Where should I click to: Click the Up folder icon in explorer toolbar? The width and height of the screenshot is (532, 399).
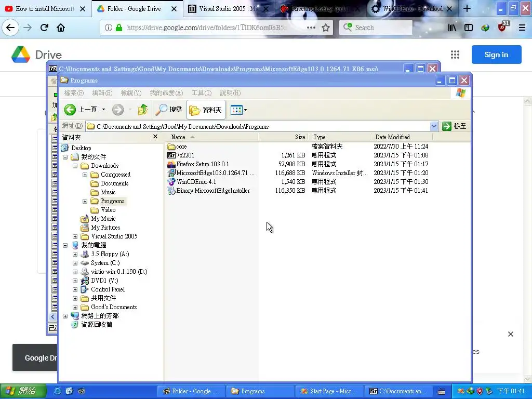[142, 110]
